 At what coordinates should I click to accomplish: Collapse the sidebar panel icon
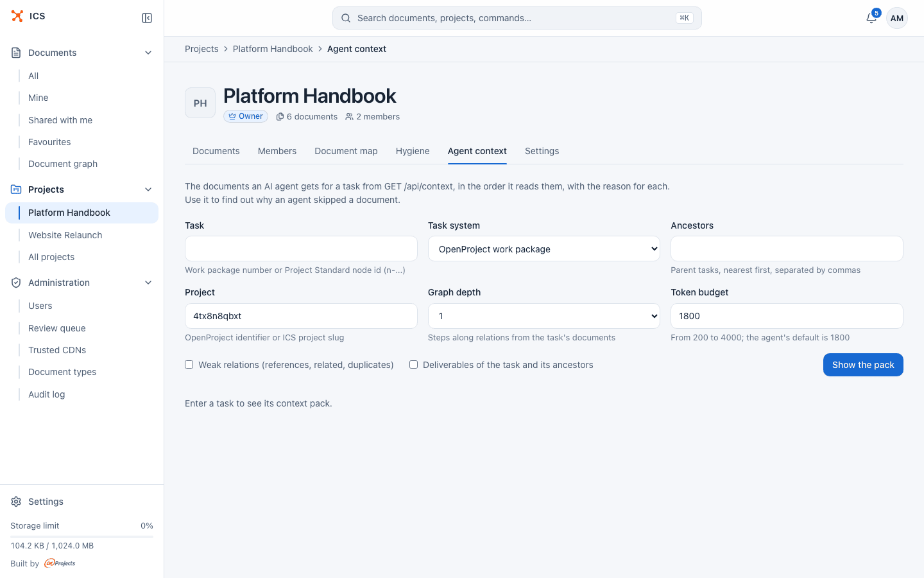tap(147, 18)
